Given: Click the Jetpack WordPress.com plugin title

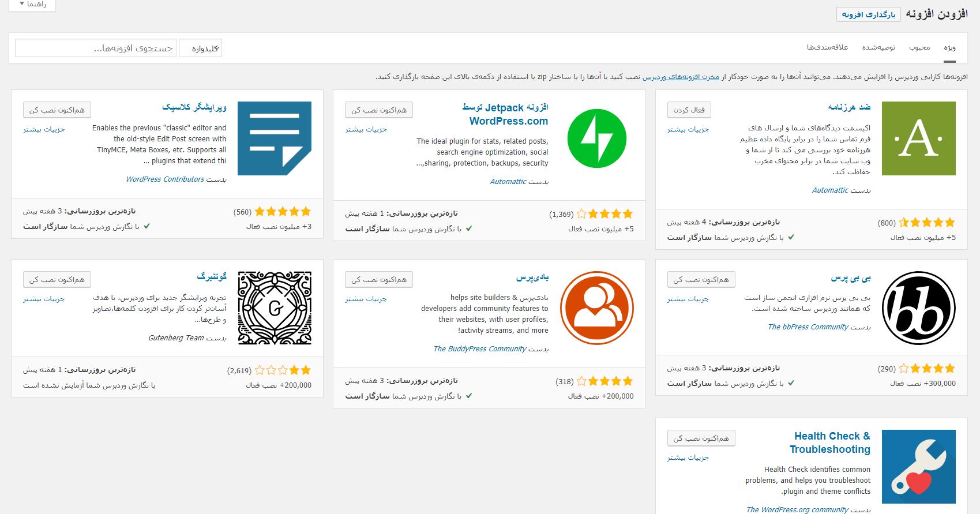Looking at the screenshot, I should 505,114.
